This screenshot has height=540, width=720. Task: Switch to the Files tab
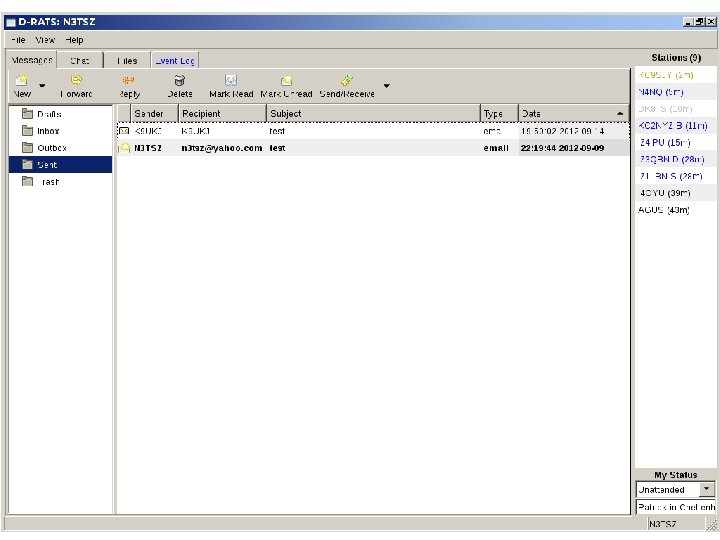[127, 61]
